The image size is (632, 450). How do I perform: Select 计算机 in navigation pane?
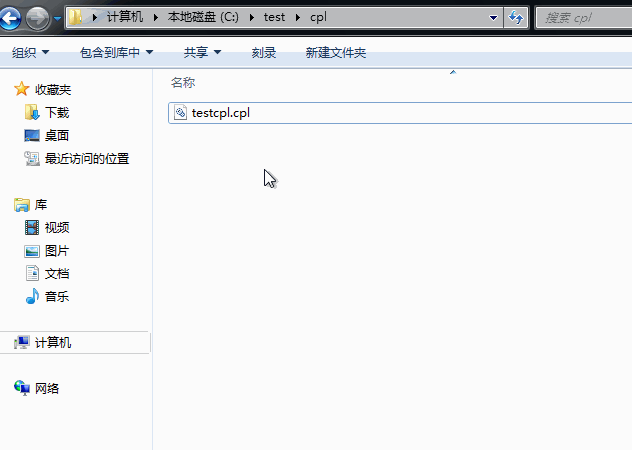[x=53, y=343]
